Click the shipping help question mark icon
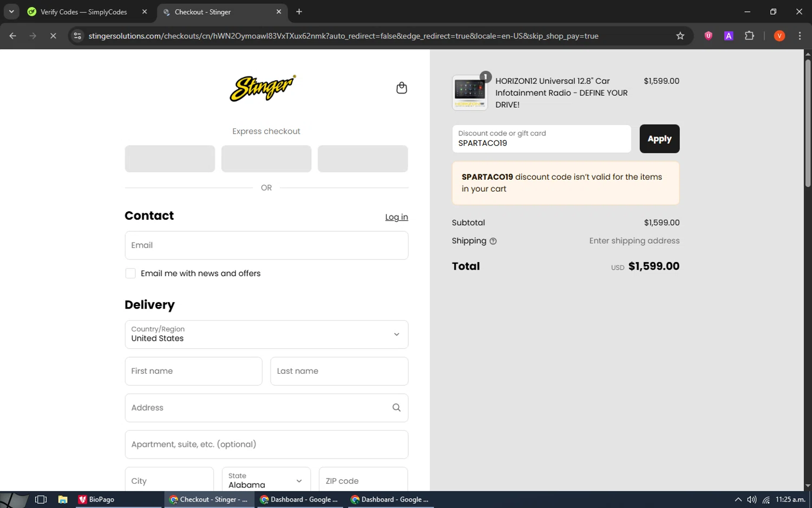The width and height of the screenshot is (812, 508). (x=493, y=242)
